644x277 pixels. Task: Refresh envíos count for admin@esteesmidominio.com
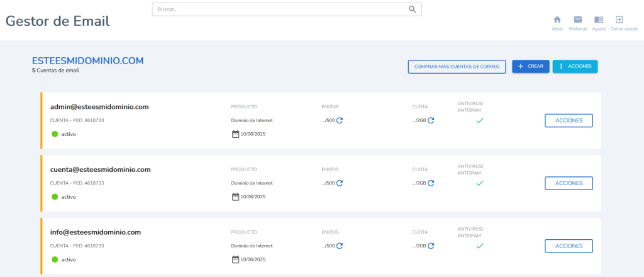340,120
